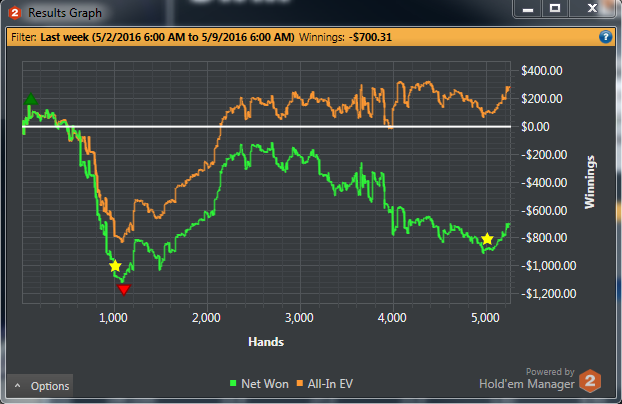Click the 4,000 hands axis label
Screen dimensions: 622x404
click(392, 318)
